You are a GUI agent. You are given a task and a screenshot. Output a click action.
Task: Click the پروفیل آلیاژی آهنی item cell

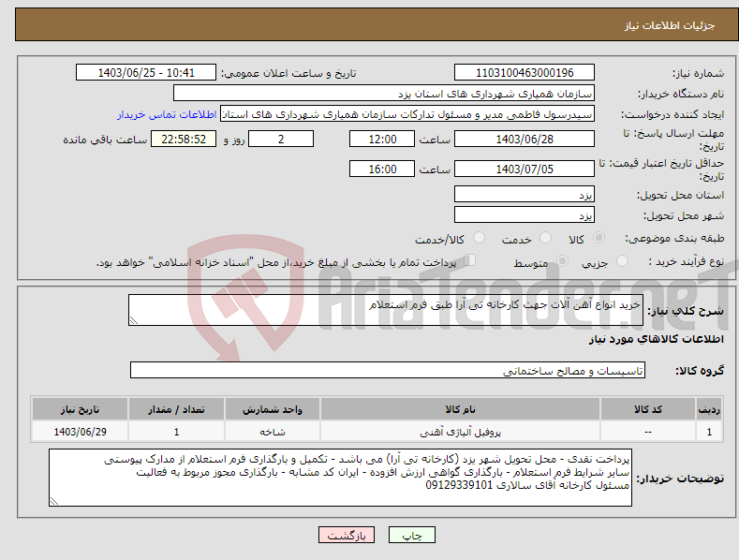tap(460, 432)
